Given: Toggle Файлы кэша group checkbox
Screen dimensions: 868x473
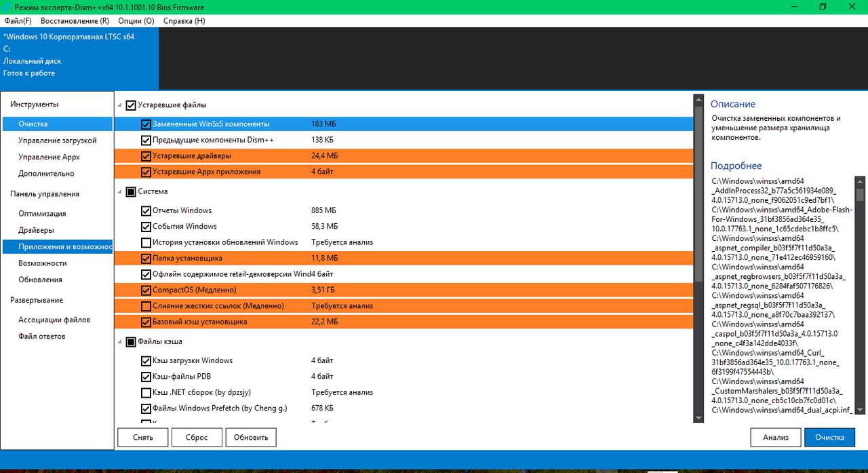Looking at the screenshot, I should click(x=131, y=341).
